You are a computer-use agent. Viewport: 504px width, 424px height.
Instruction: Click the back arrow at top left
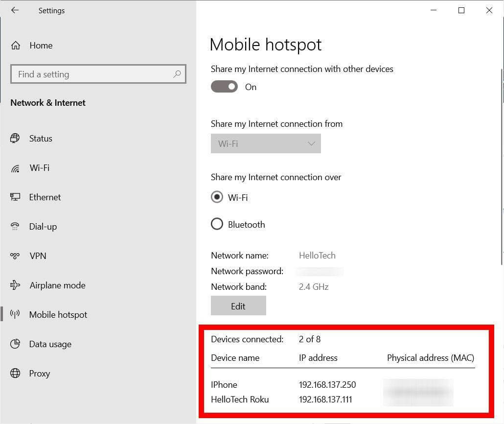[15, 10]
